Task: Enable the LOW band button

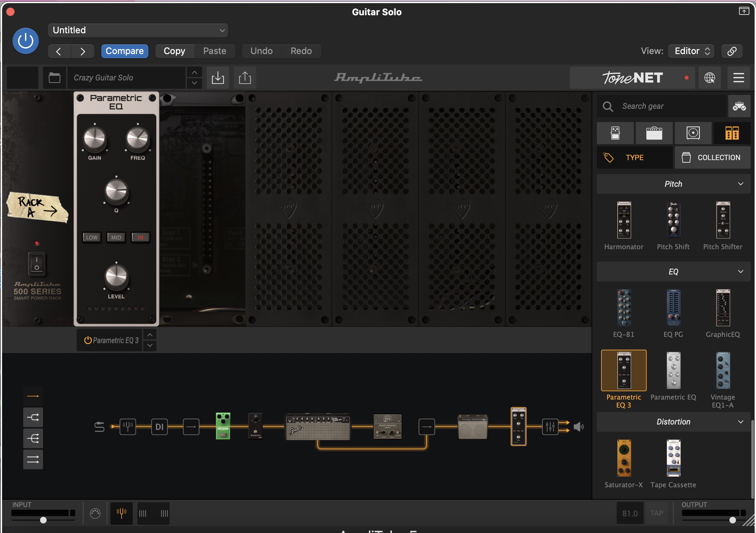Action: pyautogui.click(x=92, y=237)
